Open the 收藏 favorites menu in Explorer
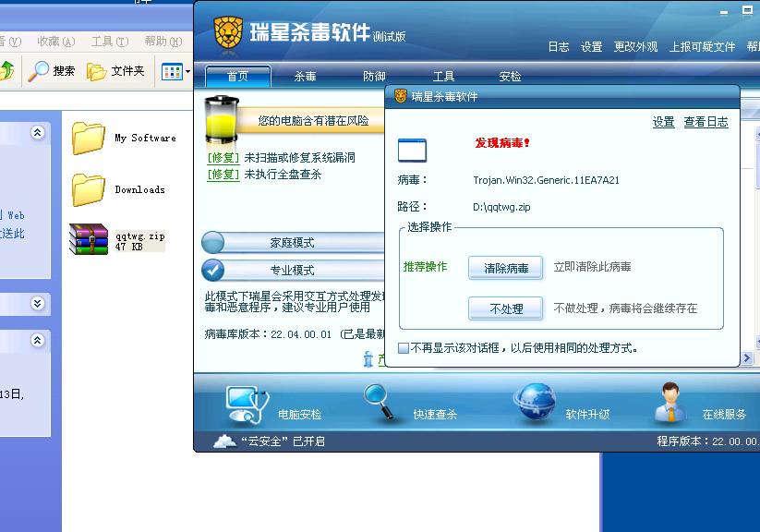The width and height of the screenshot is (760, 532). (56, 42)
